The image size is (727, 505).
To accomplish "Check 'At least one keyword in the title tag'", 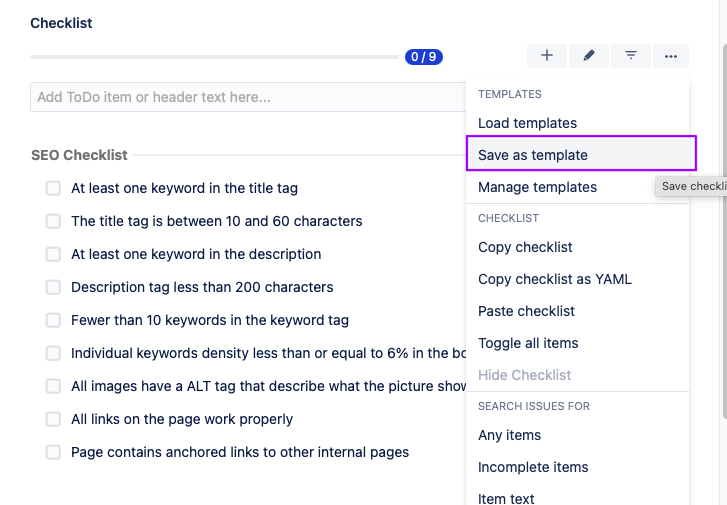I will tap(53, 188).
